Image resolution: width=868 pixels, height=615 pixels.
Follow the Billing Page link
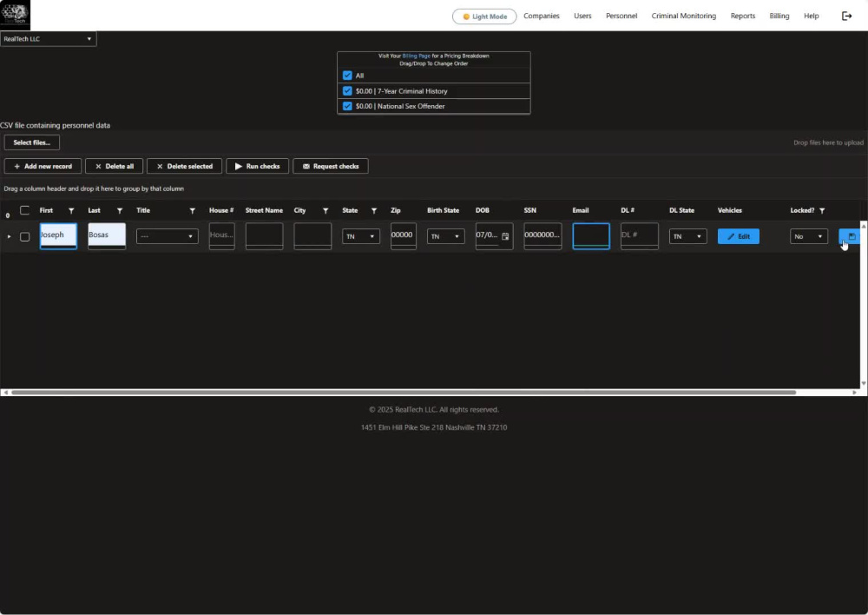click(x=417, y=56)
